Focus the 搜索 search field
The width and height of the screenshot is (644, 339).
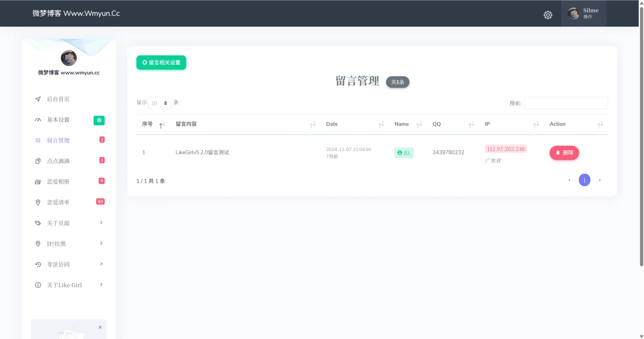[566, 103]
